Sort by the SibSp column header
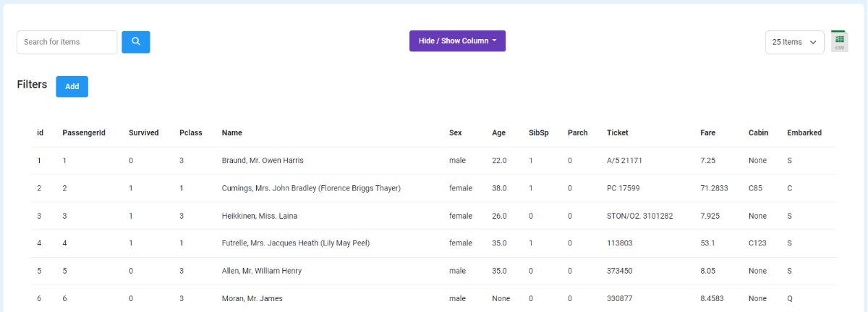 click(539, 132)
